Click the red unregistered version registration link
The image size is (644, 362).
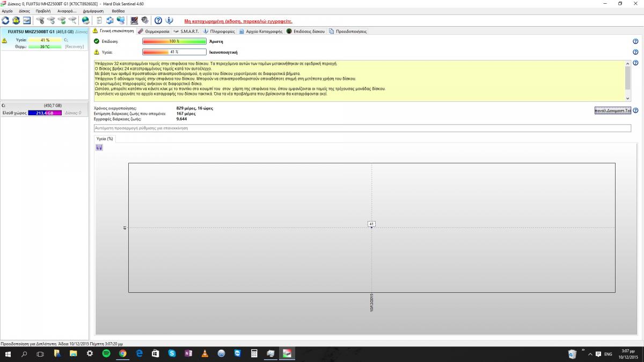coord(238,21)
